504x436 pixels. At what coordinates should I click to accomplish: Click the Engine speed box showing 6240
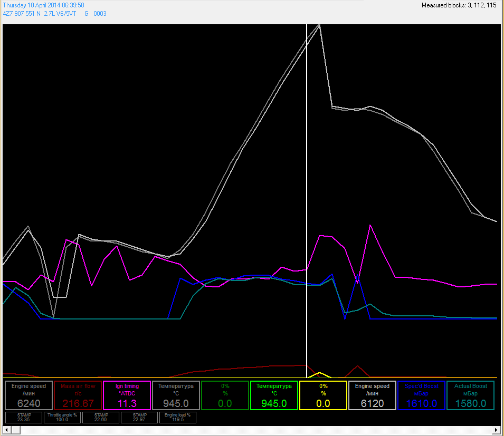[x=29, y=395]
